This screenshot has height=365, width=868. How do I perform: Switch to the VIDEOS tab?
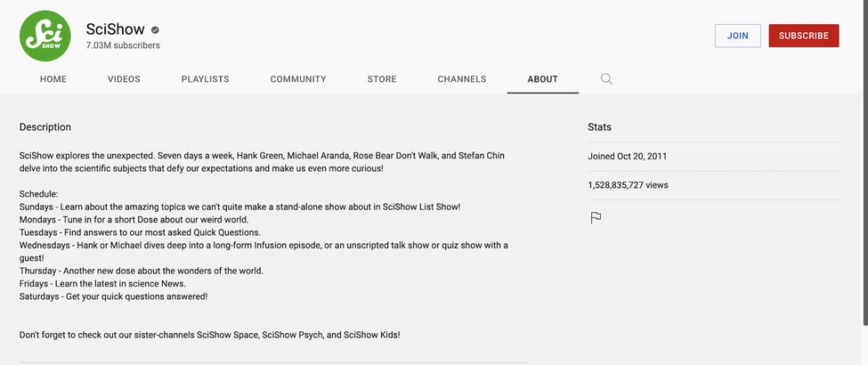point(124,79)
